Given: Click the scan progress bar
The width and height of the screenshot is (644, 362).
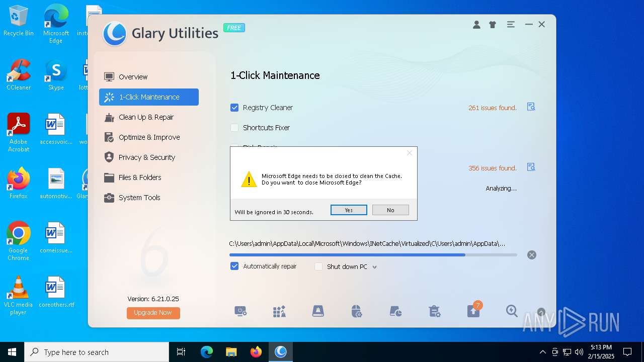Looking at the screenshot, I should 373,255.
